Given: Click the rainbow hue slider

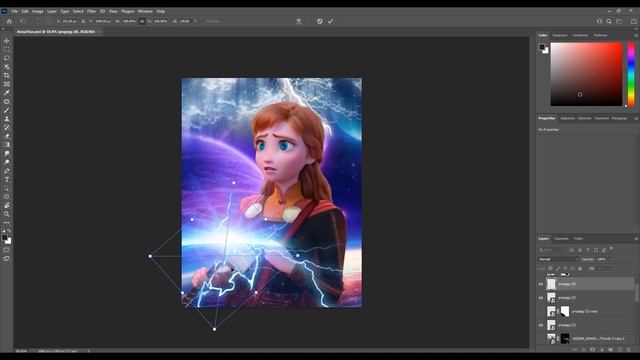Looking at the screenshot, I should coord(631,74).
